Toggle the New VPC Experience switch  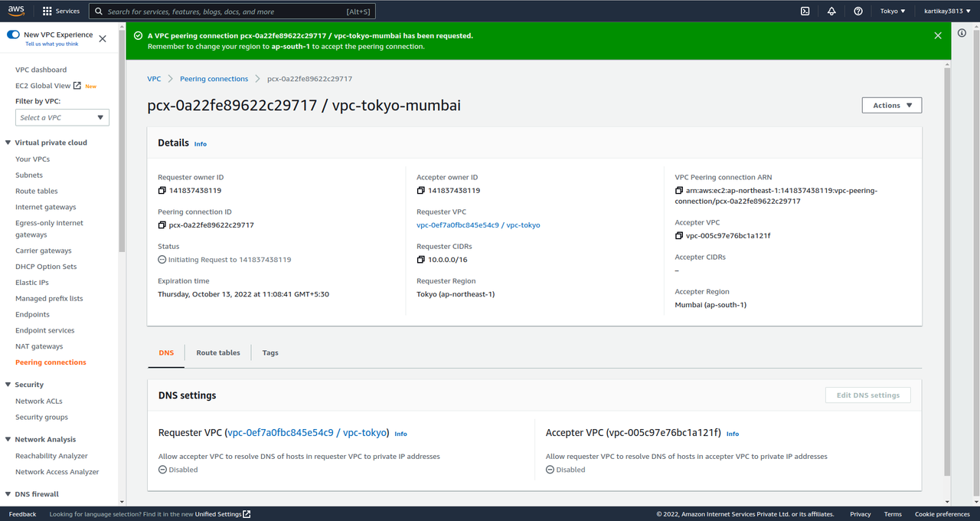pyautogui.click(x=13, y=35)
